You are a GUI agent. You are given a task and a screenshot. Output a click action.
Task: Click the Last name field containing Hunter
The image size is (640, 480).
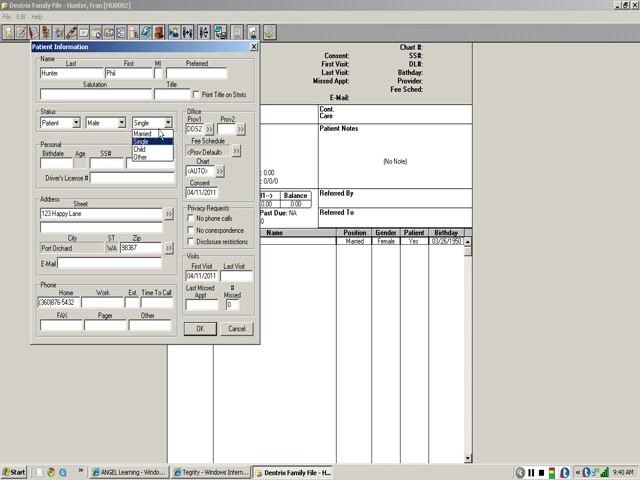[x=72, y=73]
